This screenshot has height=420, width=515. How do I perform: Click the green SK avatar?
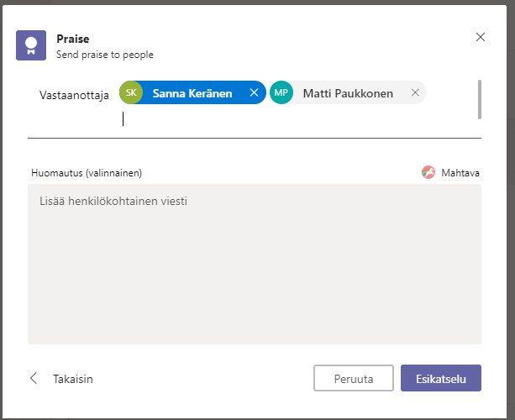[x=132, y=93]
